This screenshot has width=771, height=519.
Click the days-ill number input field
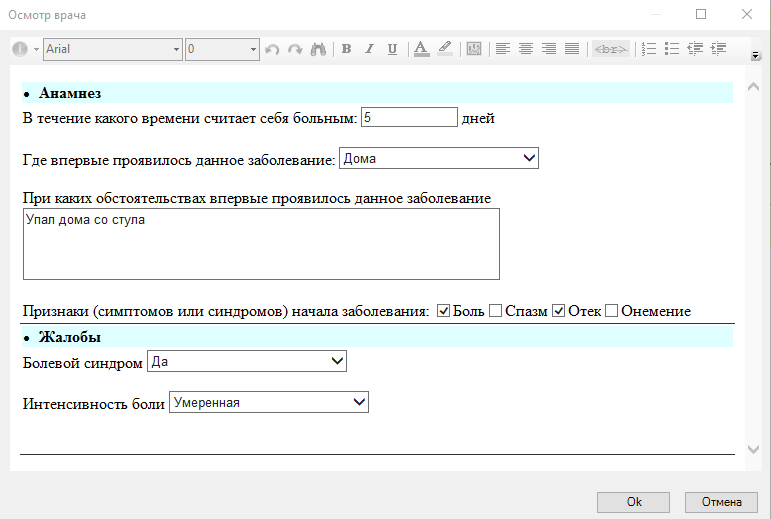[x=408, y=118]
